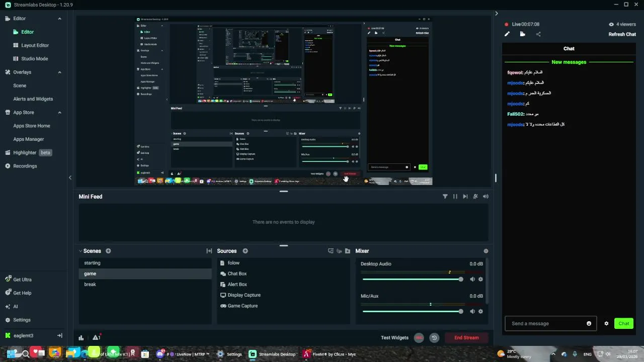The height and width of the screenshot is (362, 644).
Task: Pause the Mini Feed alert queue
Action: pos(455,197)
